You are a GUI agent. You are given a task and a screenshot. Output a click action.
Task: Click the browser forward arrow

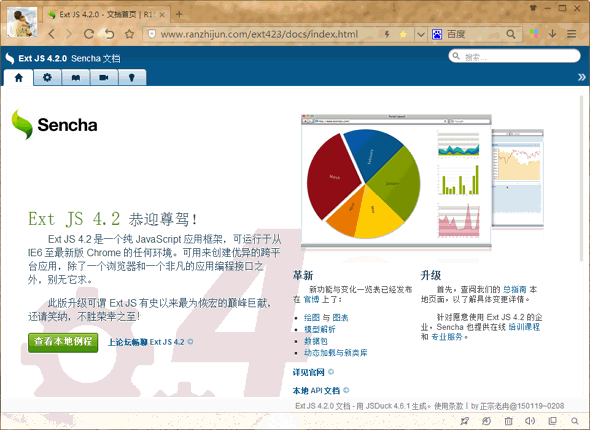coord(69,34)
